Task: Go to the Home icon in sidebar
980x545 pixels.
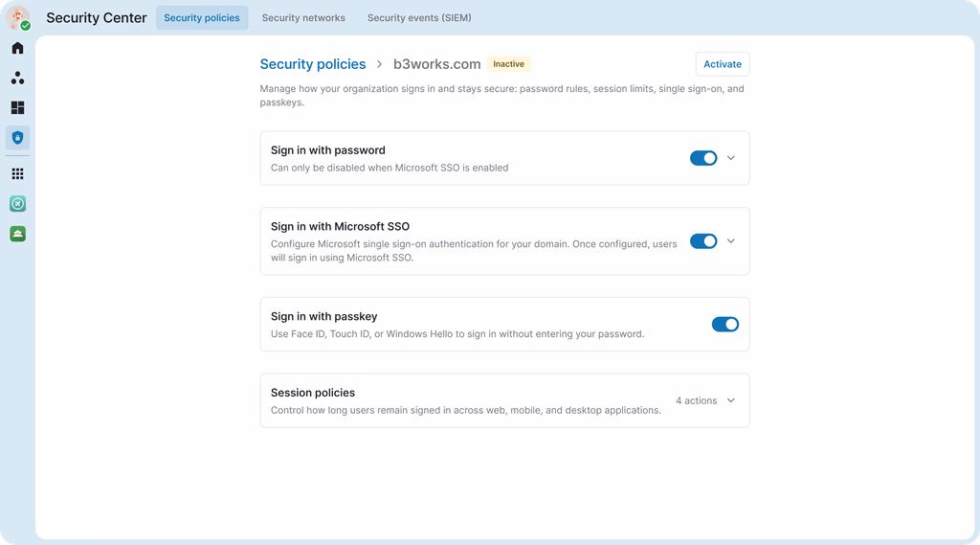Action: pos(17,48)
